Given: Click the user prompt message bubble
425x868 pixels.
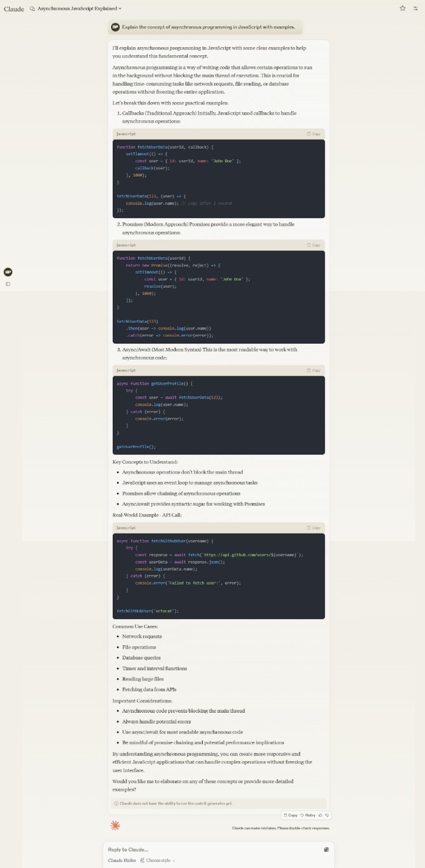Looking at the screenshot, I should [x=205, y=27].
